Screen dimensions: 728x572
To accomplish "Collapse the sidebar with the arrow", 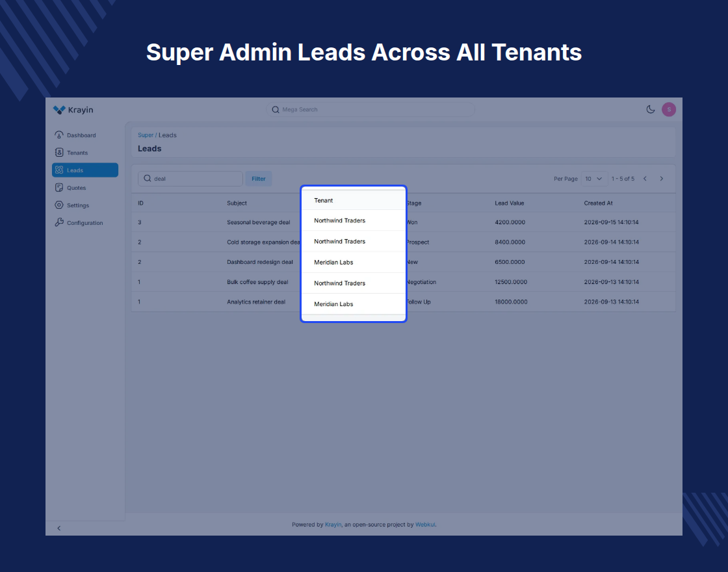I will point(59,528).
